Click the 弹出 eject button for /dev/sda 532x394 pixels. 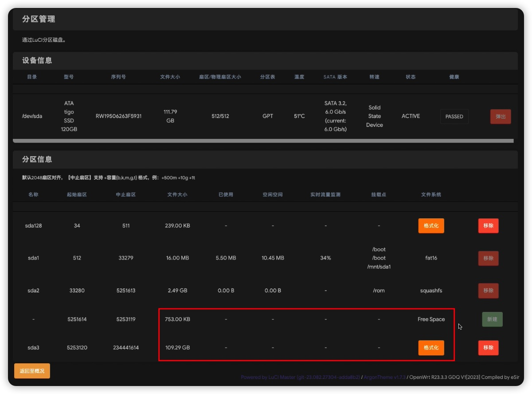(501, 117)
